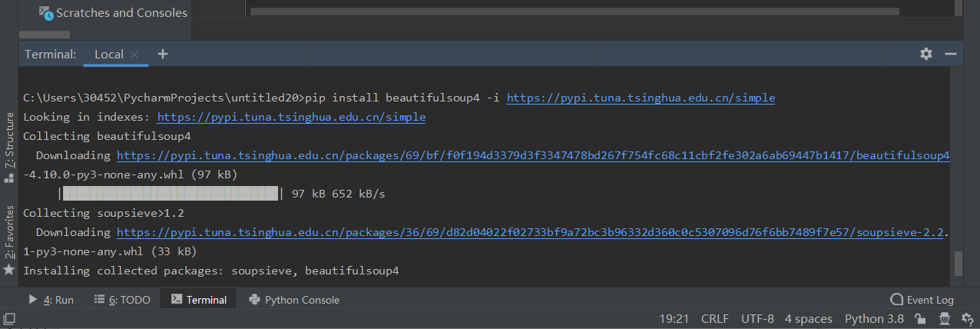This screenshot has height=329, width=980.
Task: Open the Event Log window
Action: pyautogui.click(x=922, y=300)
